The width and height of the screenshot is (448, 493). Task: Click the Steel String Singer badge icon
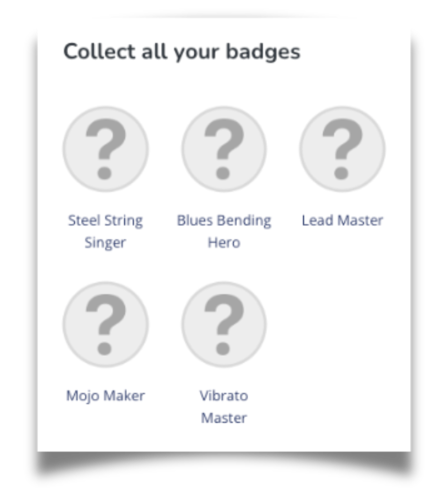click(105, 149)
